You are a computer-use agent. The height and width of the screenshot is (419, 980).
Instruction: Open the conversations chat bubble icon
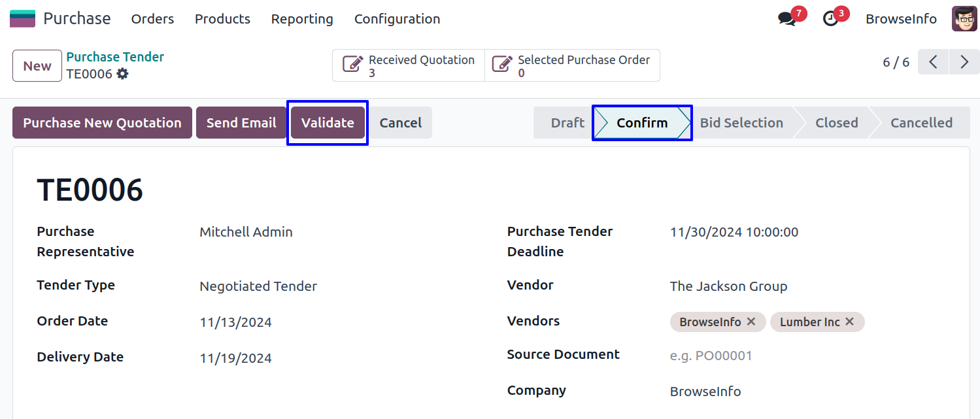coord(786,19)
